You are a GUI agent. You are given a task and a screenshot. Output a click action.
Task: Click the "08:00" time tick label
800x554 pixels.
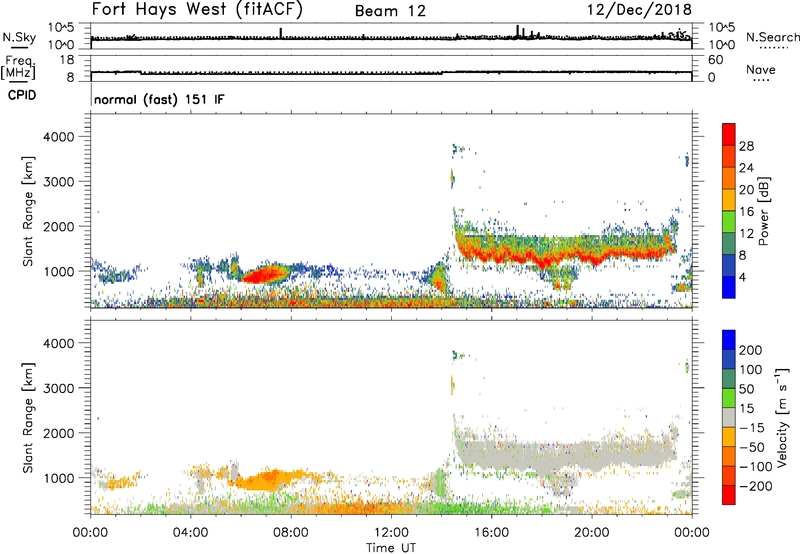pos(291,533)
